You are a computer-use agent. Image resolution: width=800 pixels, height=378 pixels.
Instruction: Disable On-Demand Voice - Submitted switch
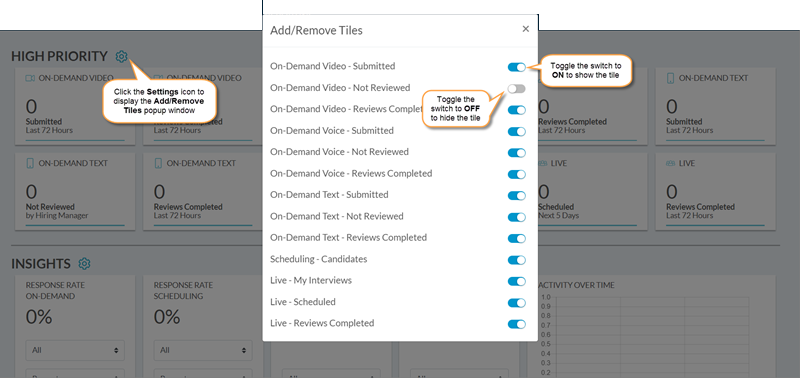click(516, 132)
